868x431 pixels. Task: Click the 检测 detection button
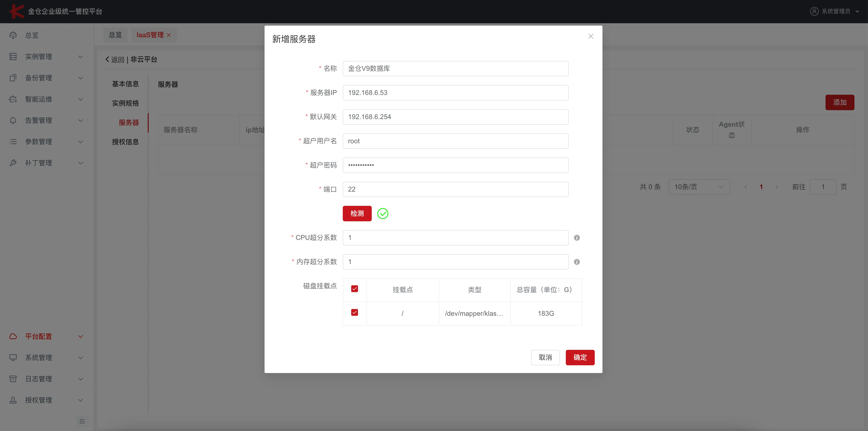(x=357, y=214)
